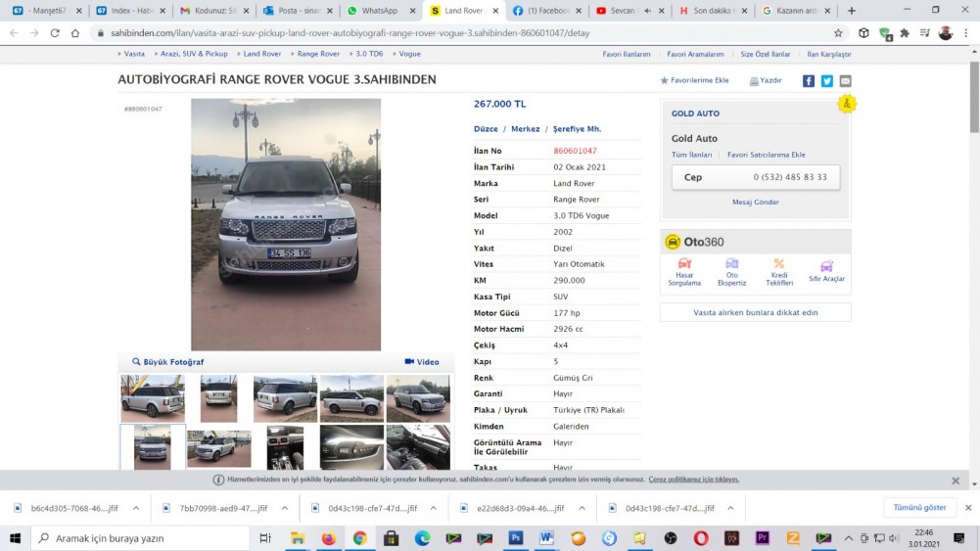Click the Mesaj Gönder link
The height and width of the screenshot is (551, 980).
click(755, 202)
